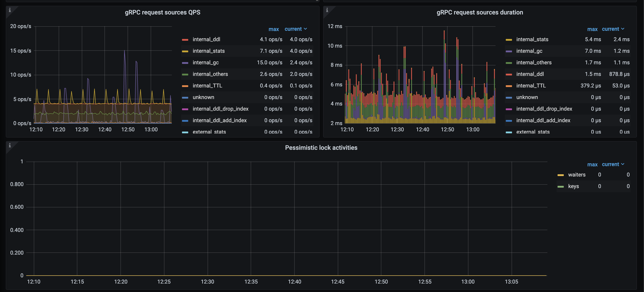Screen dimensions: 644x292
Task: Click the unknown series color icon in duration legend
Action: tap(509, 97)
